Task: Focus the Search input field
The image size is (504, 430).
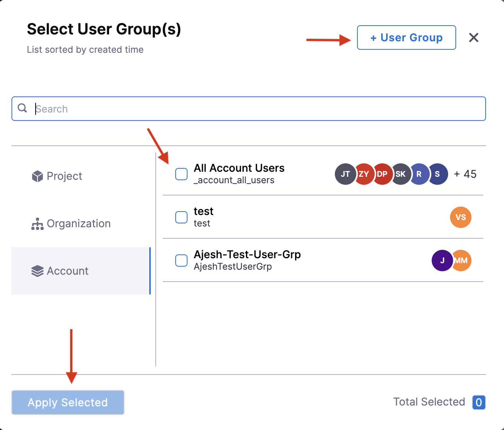Action: 256,109
